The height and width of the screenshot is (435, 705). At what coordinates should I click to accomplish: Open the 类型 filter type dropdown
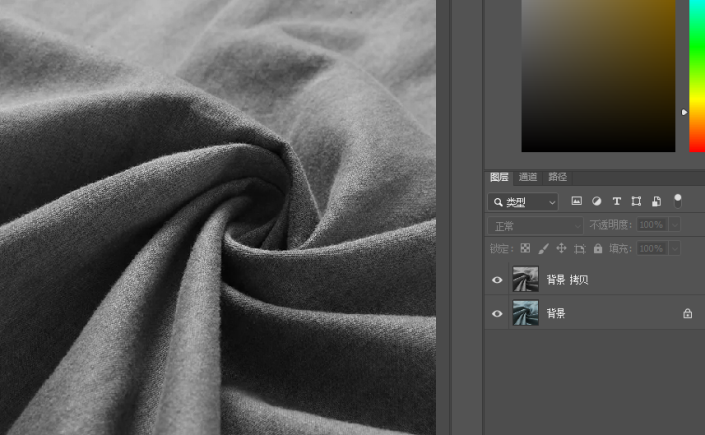[x=523, y=202]
